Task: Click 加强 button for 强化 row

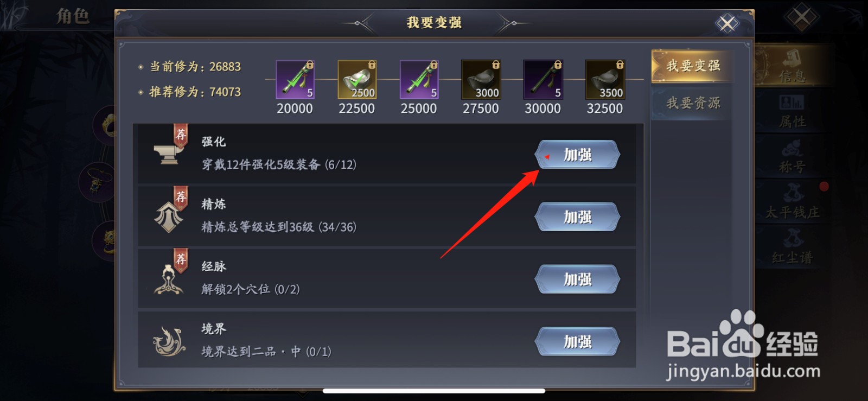Action: [577, 155]
